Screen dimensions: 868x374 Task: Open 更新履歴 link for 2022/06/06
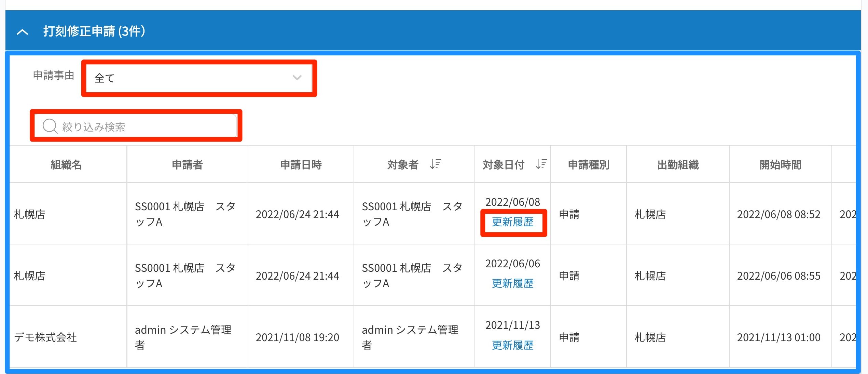click(512, 283)
